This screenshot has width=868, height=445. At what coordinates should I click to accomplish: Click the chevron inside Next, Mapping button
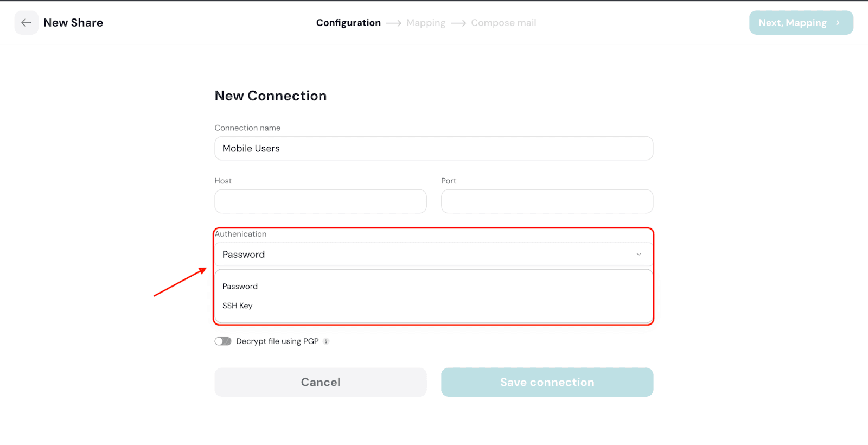(838, 23)
